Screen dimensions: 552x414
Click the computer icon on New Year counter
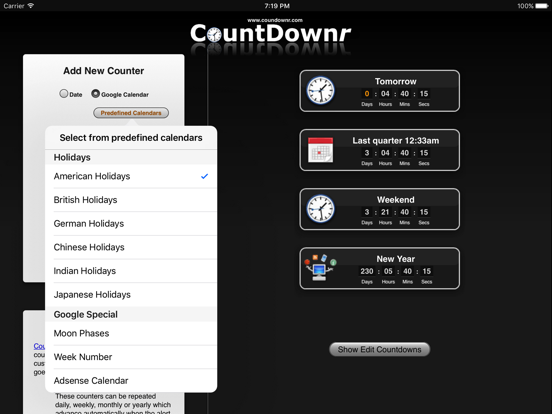(x=320, y=268)
